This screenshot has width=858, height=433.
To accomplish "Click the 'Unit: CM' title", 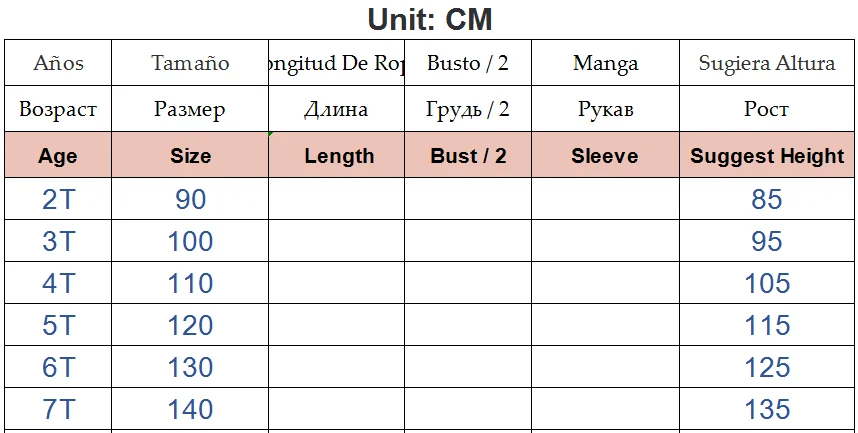I will click(430, 18).
